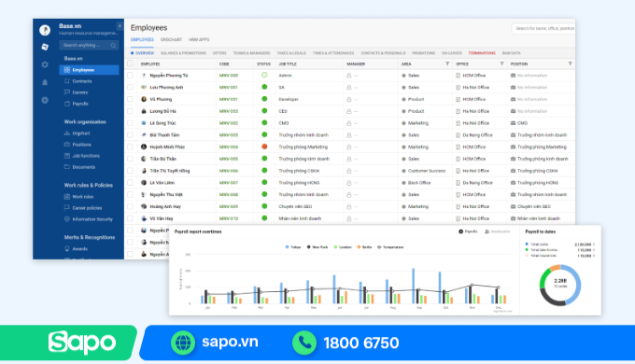Open the notifications bell icon
Image resolution: width=635 pixels, height=364 pixels.
(x=45, y=82)
